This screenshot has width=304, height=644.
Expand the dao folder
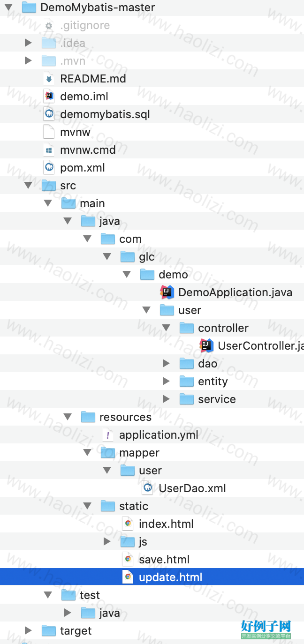[166, 364]
